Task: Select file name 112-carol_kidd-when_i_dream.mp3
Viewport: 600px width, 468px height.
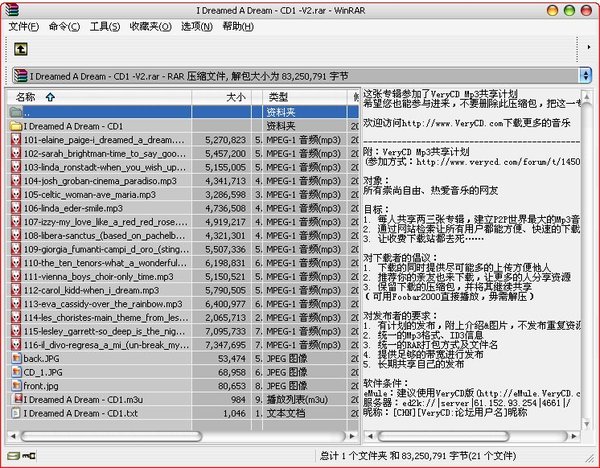Action: tap(91, 290)
